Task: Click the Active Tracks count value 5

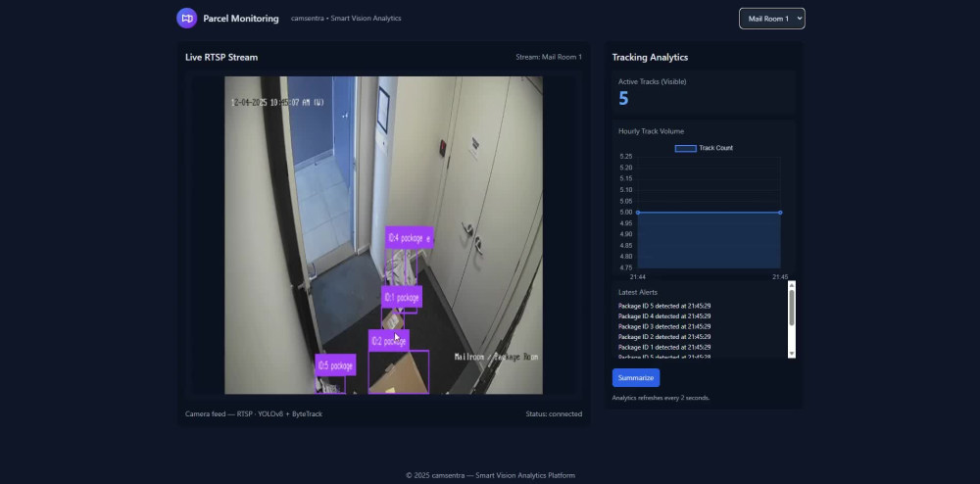Action: pyautogui.click(x=623, y=99)
